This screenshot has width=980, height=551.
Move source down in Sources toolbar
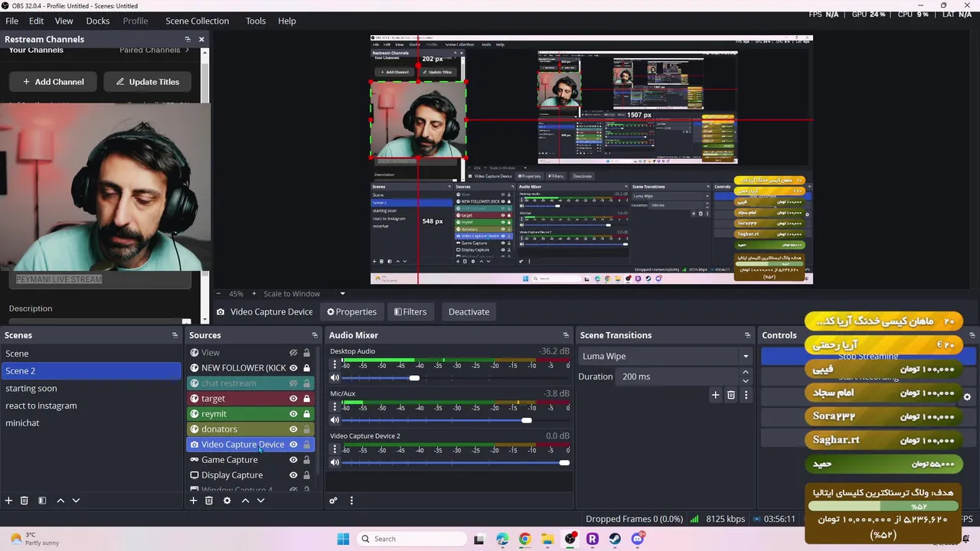click(x=260, y=500)
